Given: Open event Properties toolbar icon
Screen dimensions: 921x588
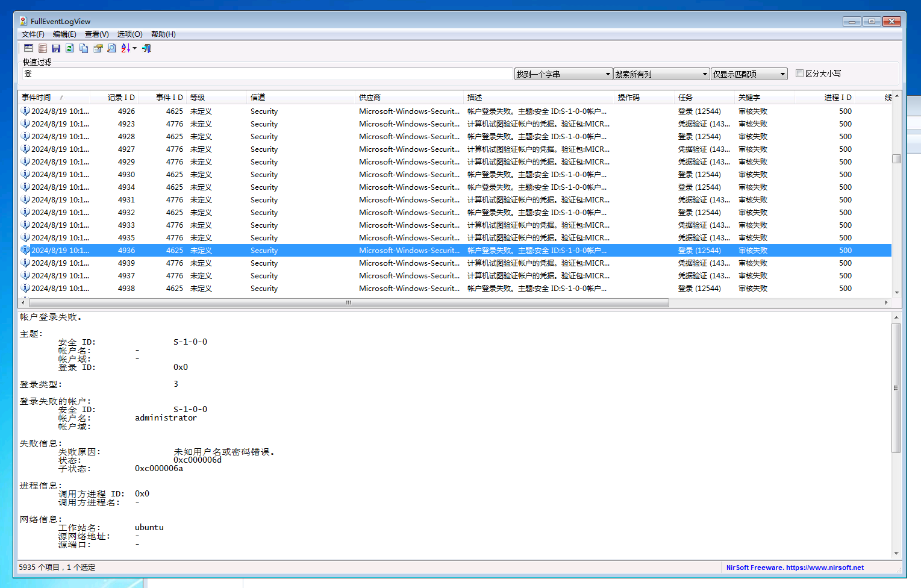Looking at the screenshot, I should 98,48.
